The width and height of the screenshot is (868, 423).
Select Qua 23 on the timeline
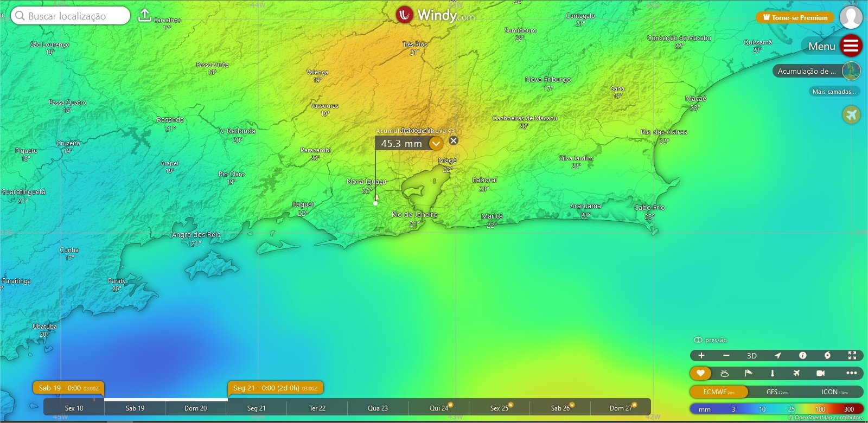[378, 408]
